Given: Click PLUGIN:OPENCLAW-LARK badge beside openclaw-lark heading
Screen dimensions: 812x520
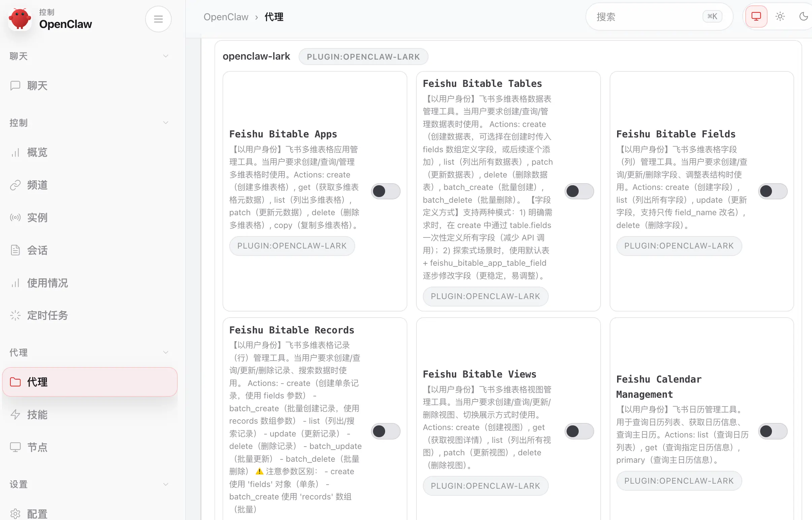Looking at the screenshot, I should [x=363, y=57].
